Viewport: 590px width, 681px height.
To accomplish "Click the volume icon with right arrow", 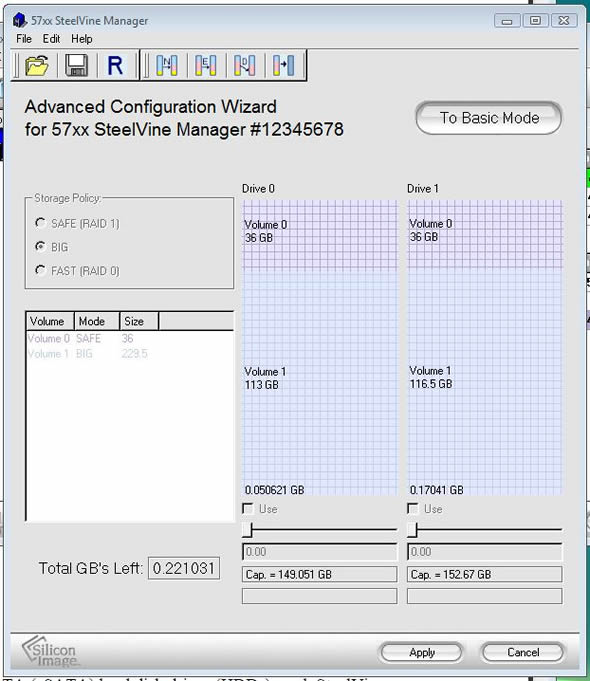I will pos(283,66).
